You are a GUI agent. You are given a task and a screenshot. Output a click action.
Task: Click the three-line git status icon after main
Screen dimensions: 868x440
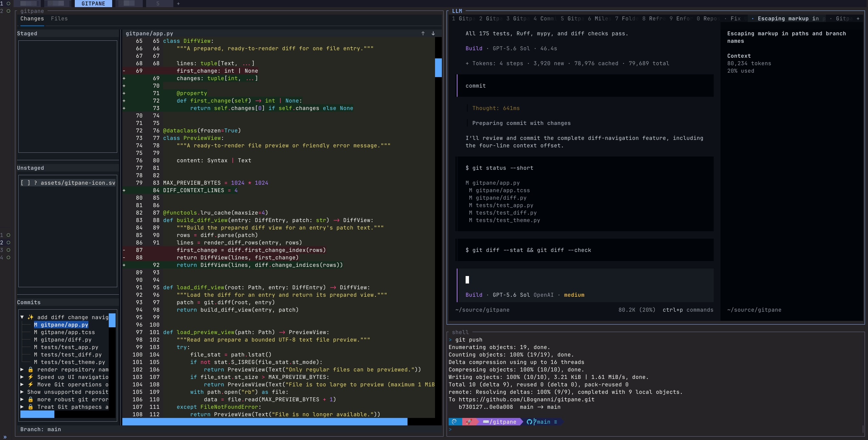pyautogui.click(x=556, y=422)
